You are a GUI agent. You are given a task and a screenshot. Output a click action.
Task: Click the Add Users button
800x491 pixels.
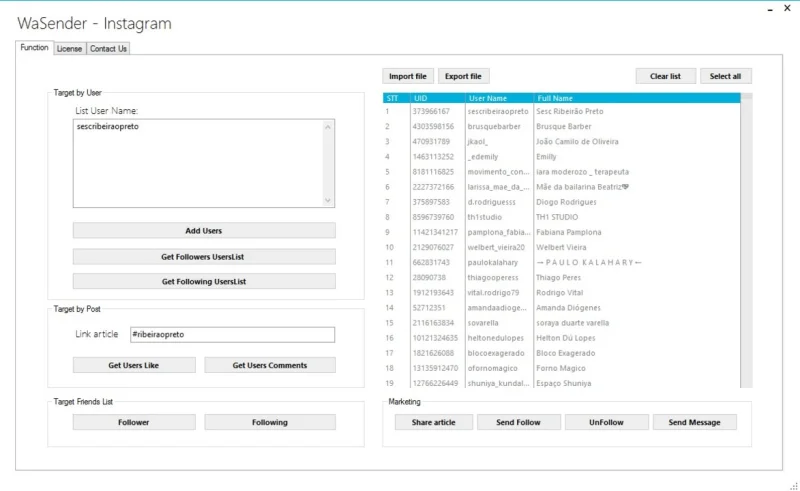point(204,231)
